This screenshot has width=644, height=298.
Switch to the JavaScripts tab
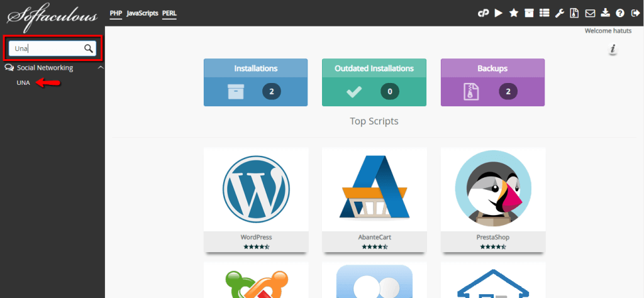[142, 13]
